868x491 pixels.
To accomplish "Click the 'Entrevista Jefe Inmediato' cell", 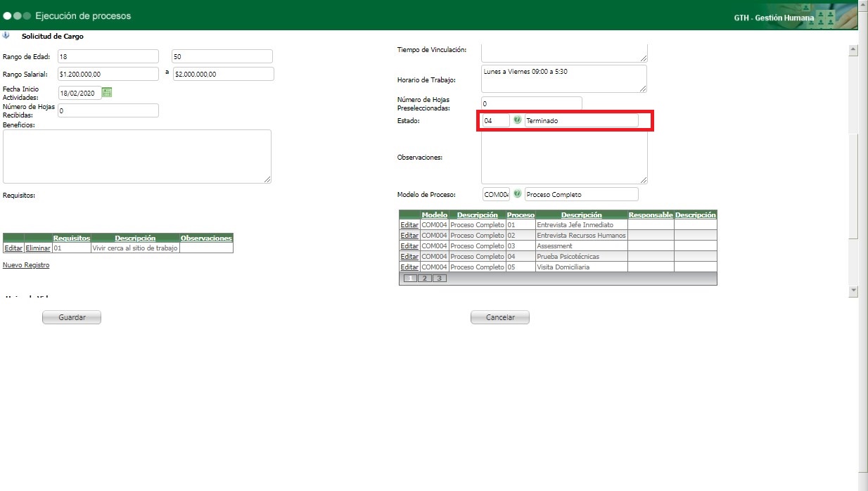I will click(581, 225).
